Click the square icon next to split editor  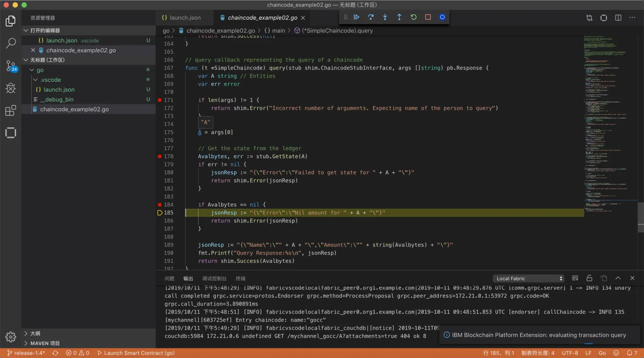click(x=604, y=18)
